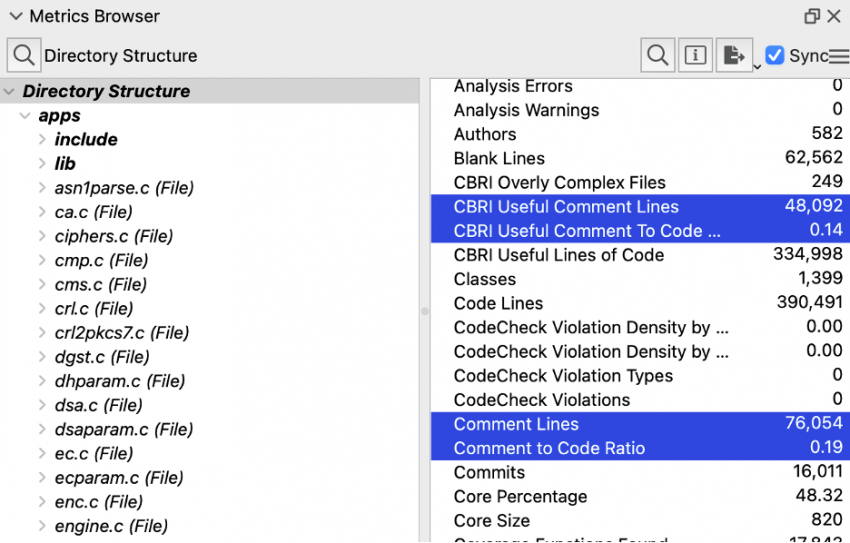This screenshot has height=543, width=850.
Task: Expand ciphers.c file node
Action: (x=42, y=236)
